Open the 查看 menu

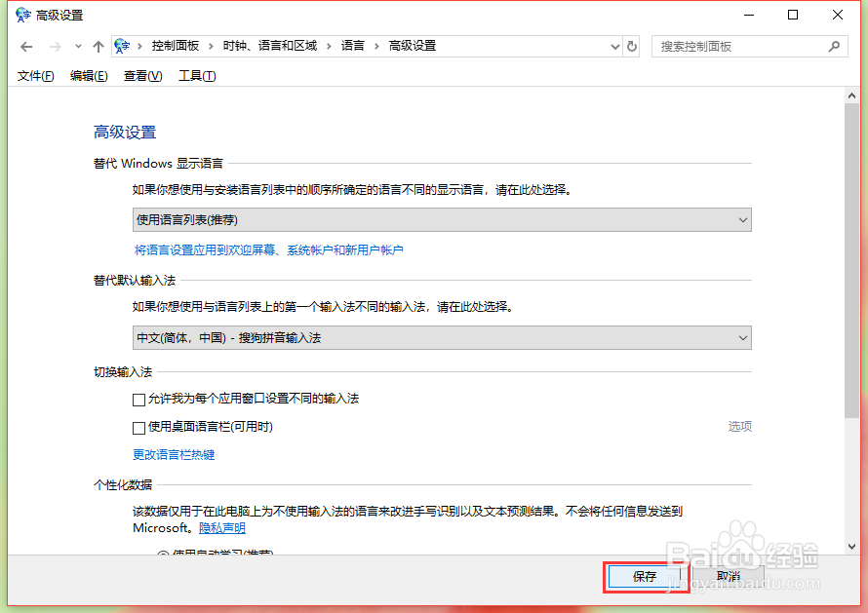(x=142, y=75)
